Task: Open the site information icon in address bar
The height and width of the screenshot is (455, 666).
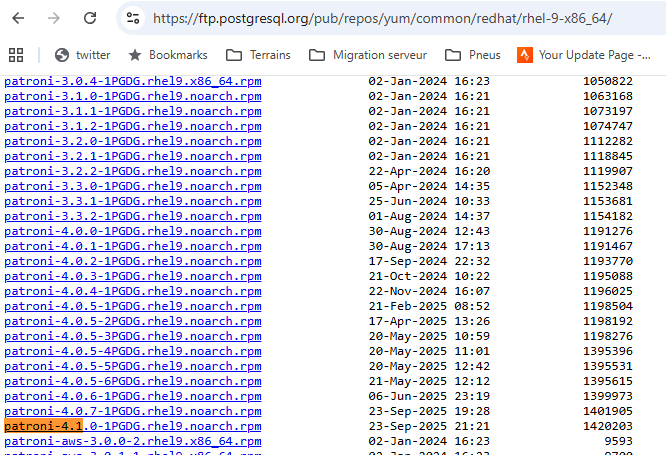Action: click(x=133, y=18)
